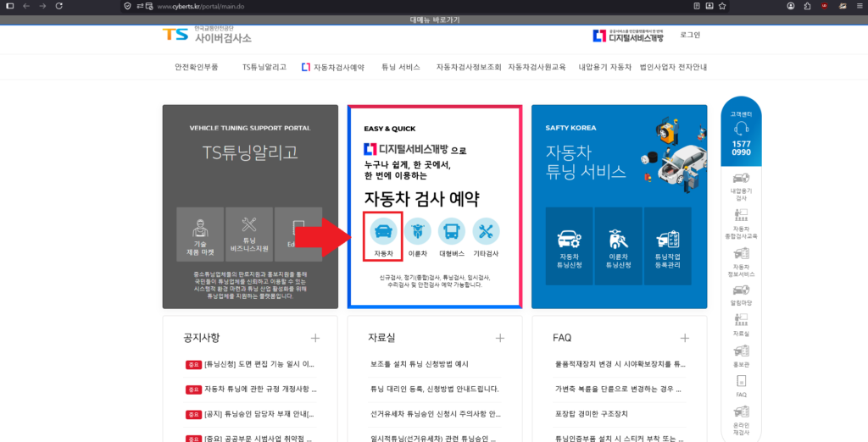
Task: Open 법인사업자 전자안내 menu item
Action: tap(673, 67)
